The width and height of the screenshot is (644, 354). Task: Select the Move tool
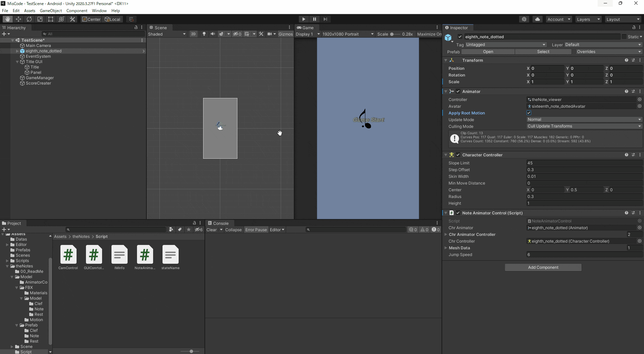18,19
